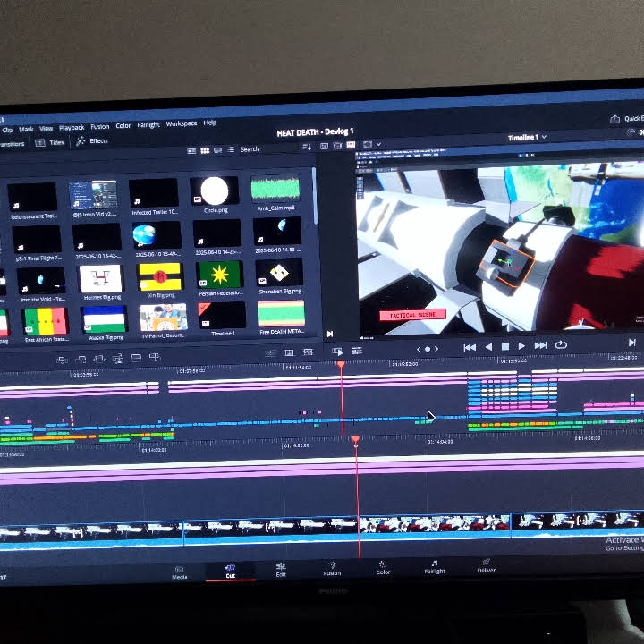
Task: Open the Color page icon
Action: click(383, 568)
